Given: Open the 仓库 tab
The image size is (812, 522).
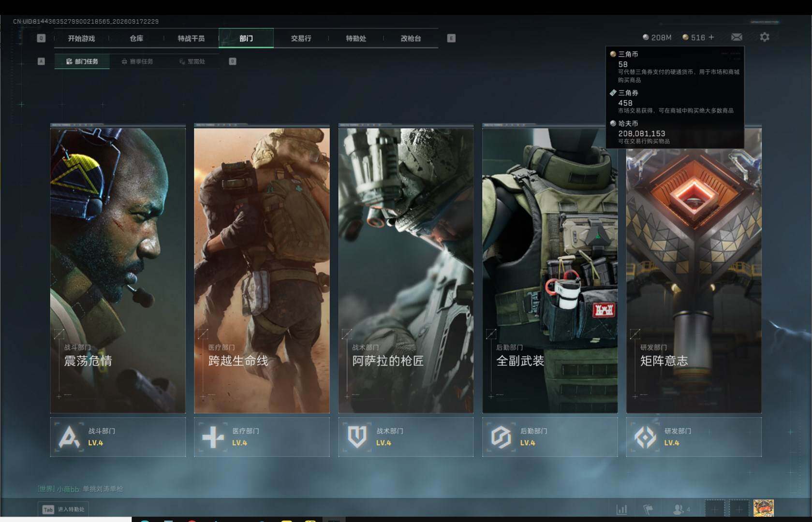Looking at the screenshot, I should (x=136, y=38).
